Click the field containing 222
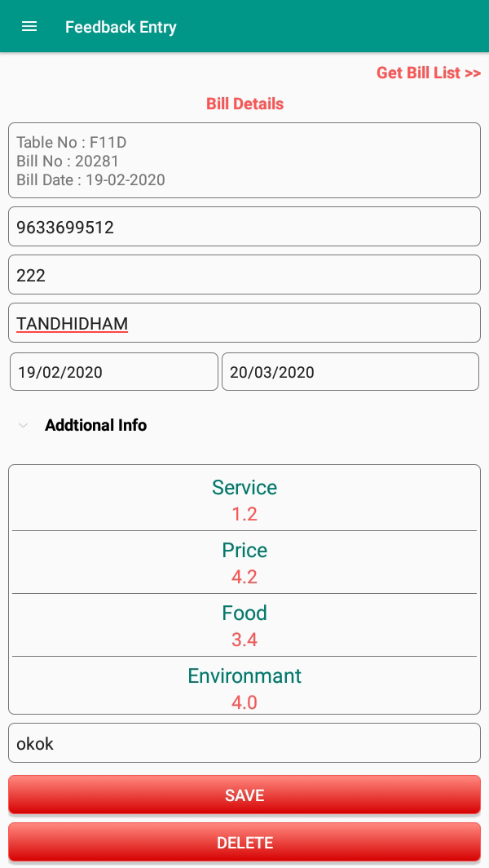Image resolution: width=489 pixels, height=868 pixels. click(244, 275)
